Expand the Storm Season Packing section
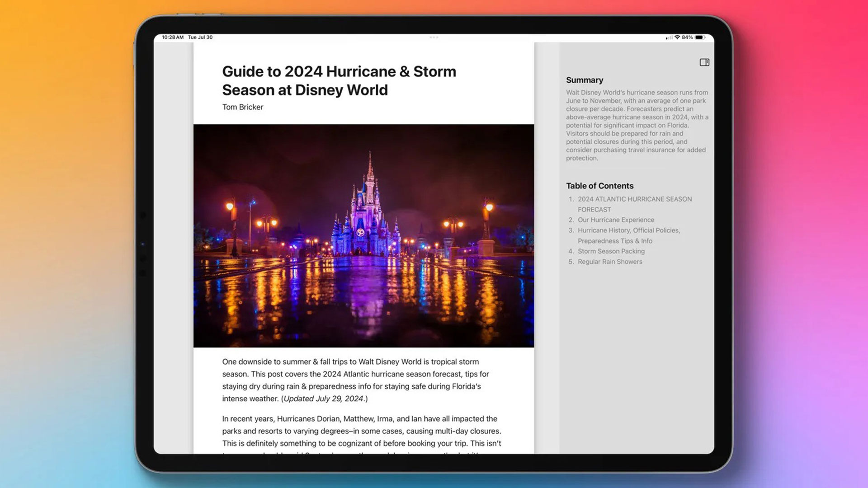The height and width of the screenshot is (488, 868). [611, 251]
